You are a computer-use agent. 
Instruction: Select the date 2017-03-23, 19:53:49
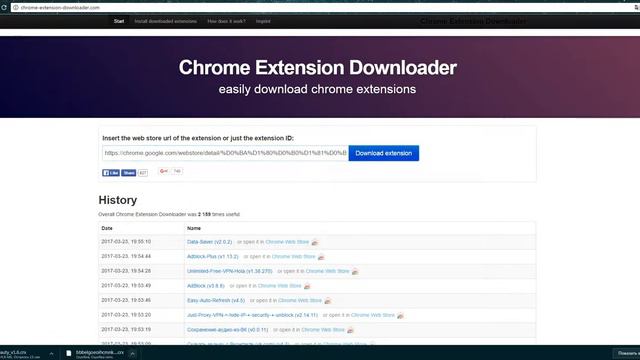pos(126,286)
